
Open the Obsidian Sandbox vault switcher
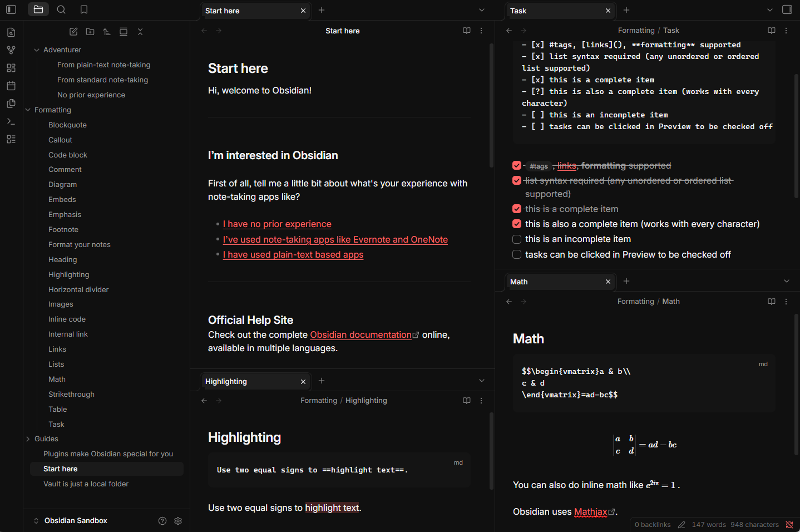coord(71,521)
